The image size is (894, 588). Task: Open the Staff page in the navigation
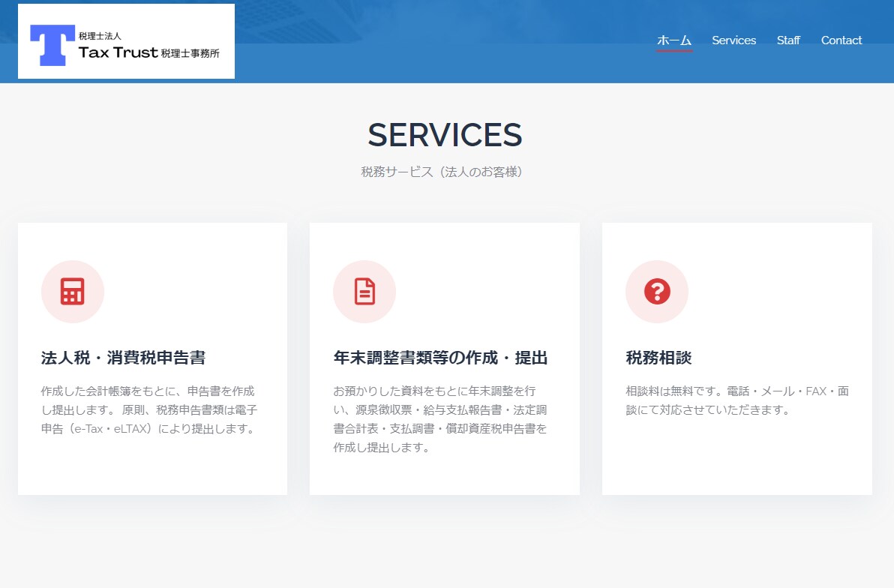click(x=788, y=40)
